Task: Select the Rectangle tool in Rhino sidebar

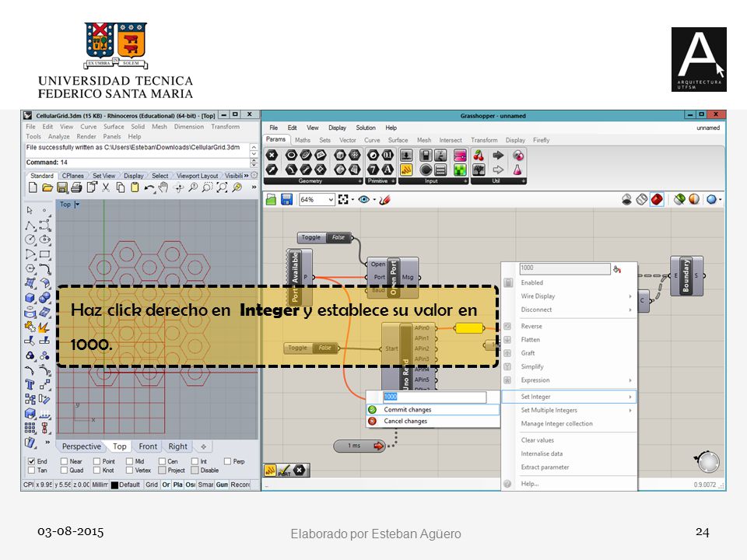Action: (x=45, y=254)
